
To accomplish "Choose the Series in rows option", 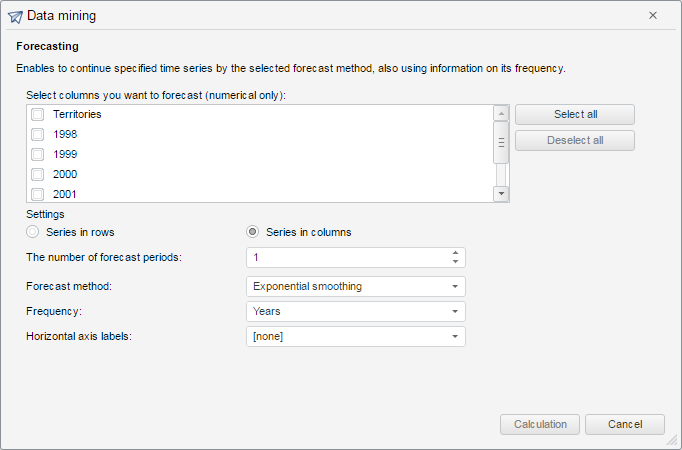I will pos(33,232).
